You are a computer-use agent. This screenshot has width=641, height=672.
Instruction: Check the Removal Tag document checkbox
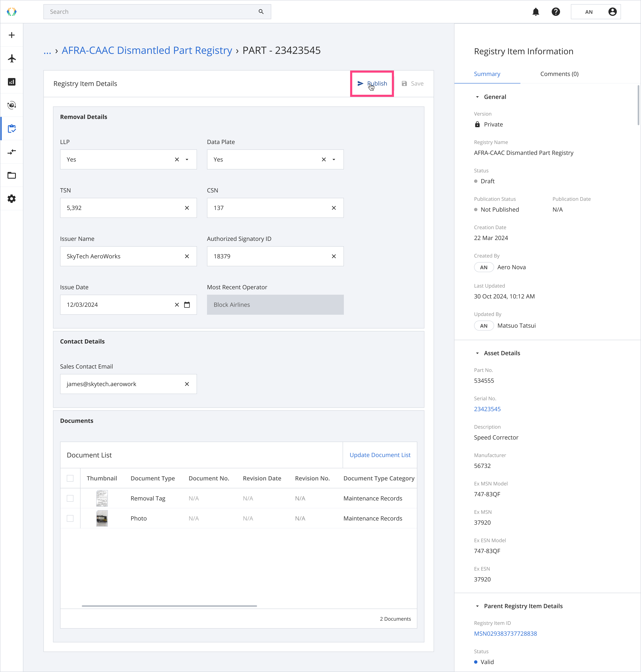click(x=70, y=498)
